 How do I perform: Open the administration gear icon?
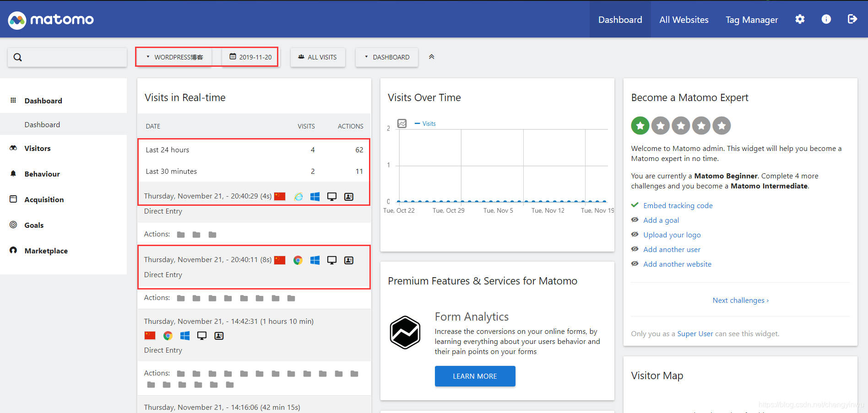(800, 19)
